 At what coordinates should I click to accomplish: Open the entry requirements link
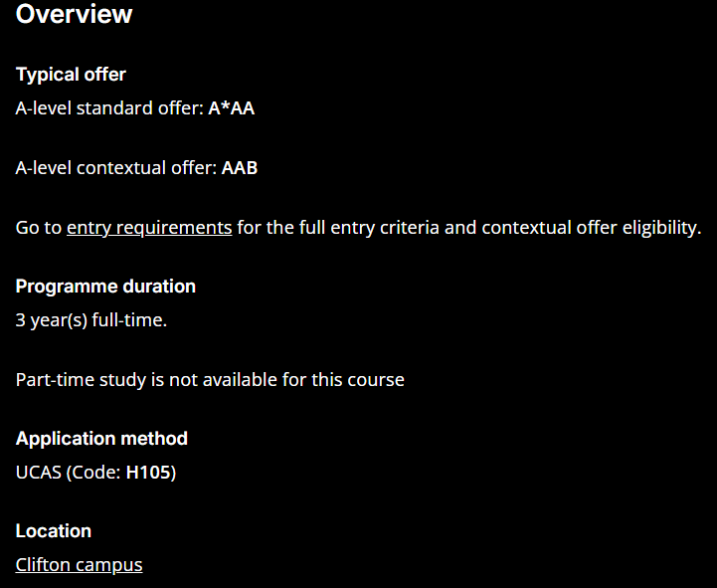(x=149, y=228)
